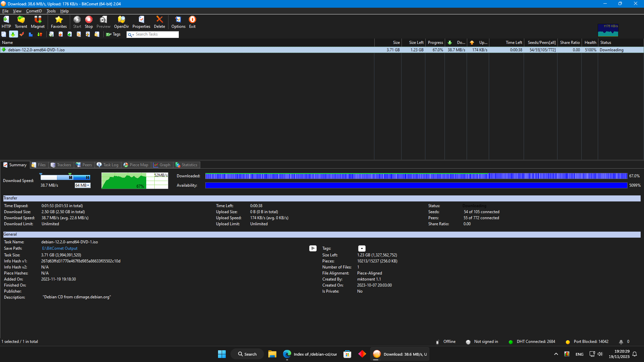Click the download speed limit slider
This screenshot has height=362, width=644.
coord(65,177)
